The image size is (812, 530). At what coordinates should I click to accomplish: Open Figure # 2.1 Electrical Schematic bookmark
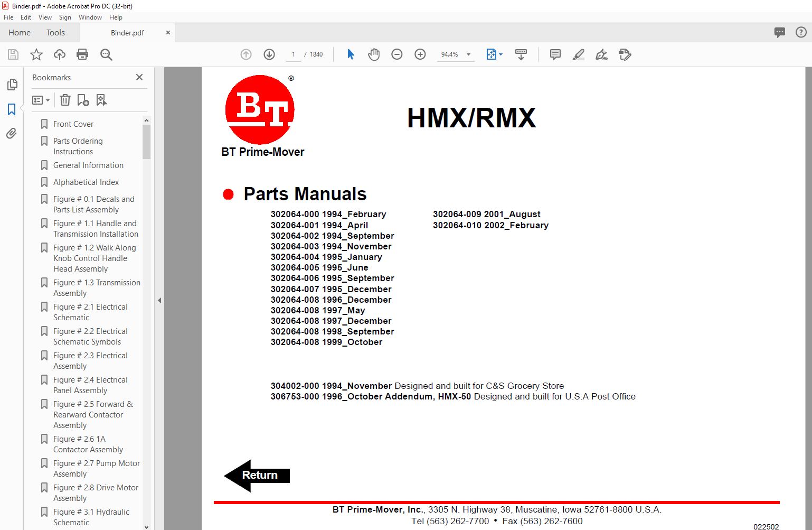[x=90, y=312]
